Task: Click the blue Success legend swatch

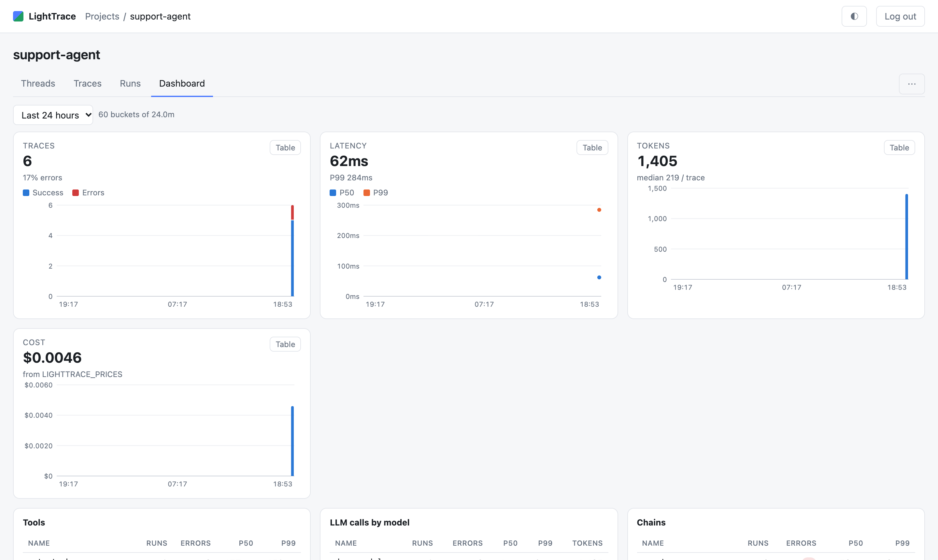Action: [x=26, y=193]
